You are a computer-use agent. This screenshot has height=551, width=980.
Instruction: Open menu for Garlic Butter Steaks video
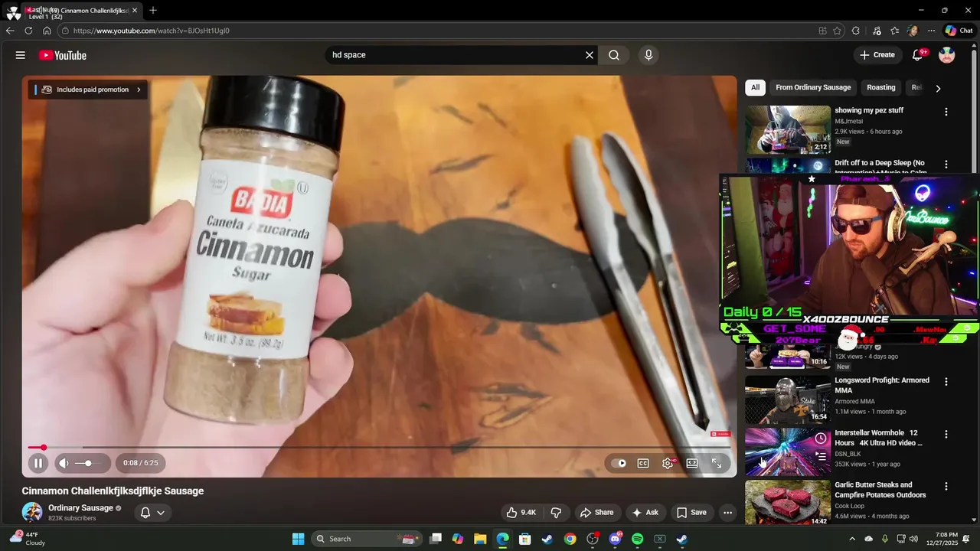tap(946, 486)
